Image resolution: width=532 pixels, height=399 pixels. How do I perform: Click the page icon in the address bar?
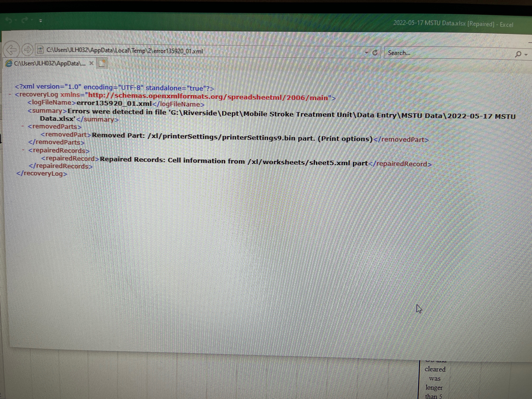click(40, 50)
